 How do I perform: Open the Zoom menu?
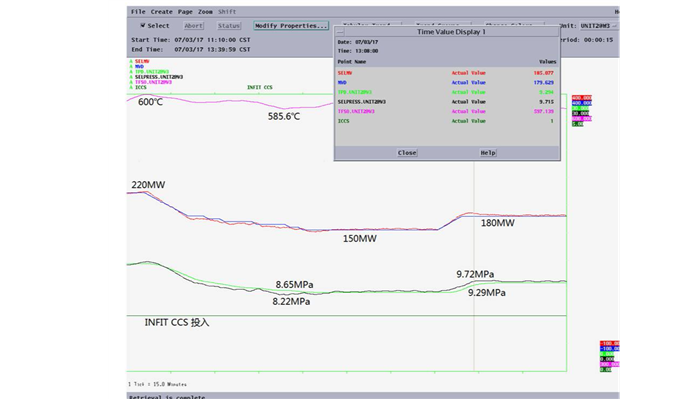[205, 12]
